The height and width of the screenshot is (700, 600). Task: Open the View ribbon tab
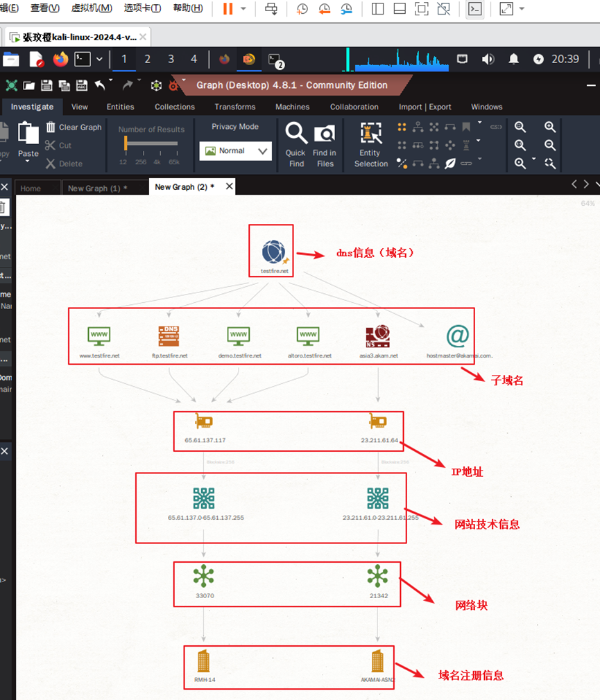point(80,107)
